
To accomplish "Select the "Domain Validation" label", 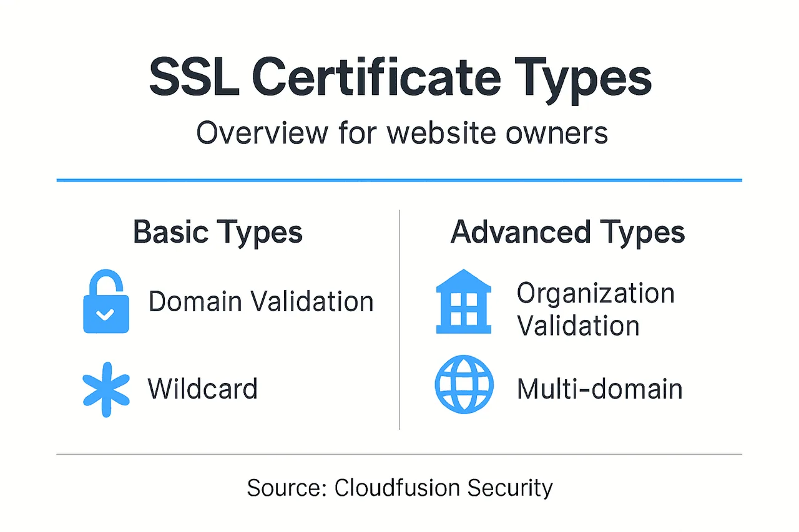I will pyautogui.click(x=261, y=302).
